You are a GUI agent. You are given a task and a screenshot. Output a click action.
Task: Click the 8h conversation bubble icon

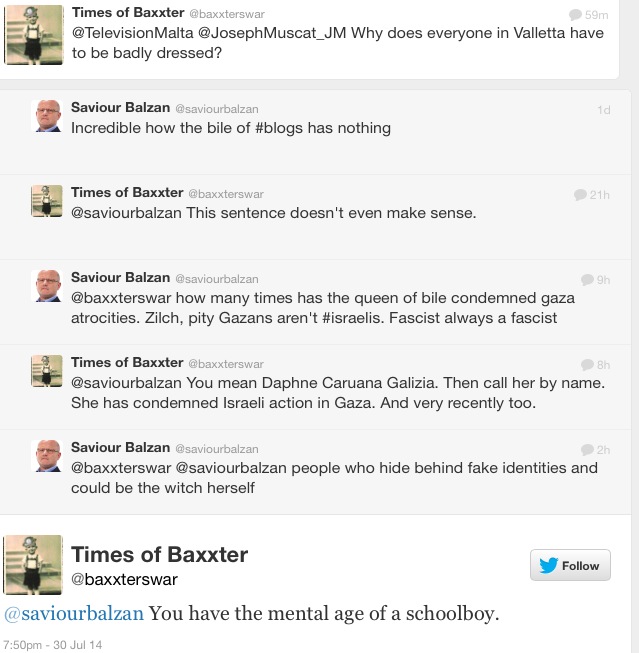pyautogui.click(x=587, y=365)
